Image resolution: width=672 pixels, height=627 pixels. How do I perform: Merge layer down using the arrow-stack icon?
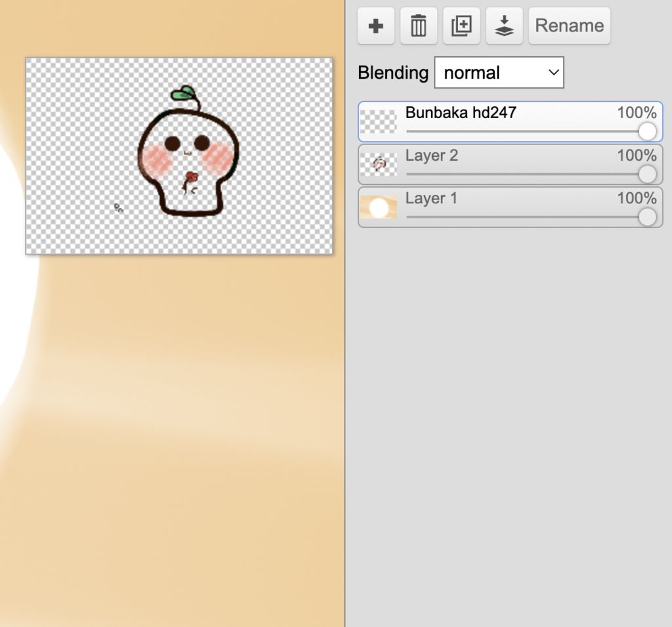505,26
